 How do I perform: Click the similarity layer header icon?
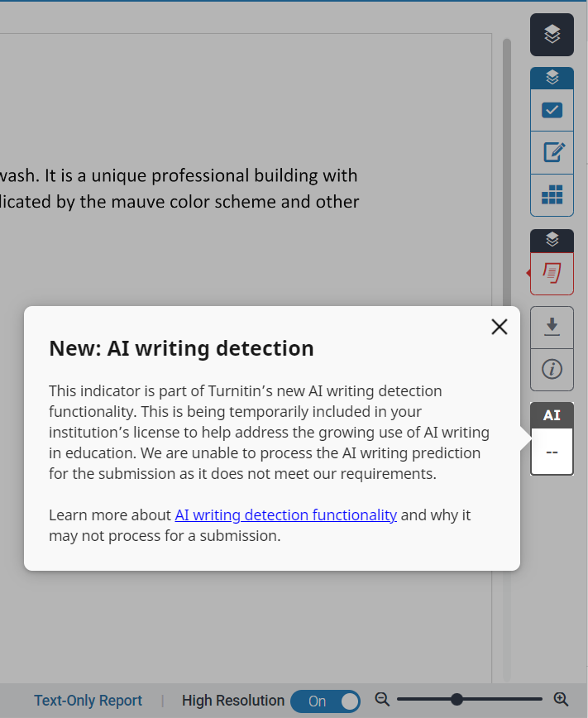(x=552, y=240)
